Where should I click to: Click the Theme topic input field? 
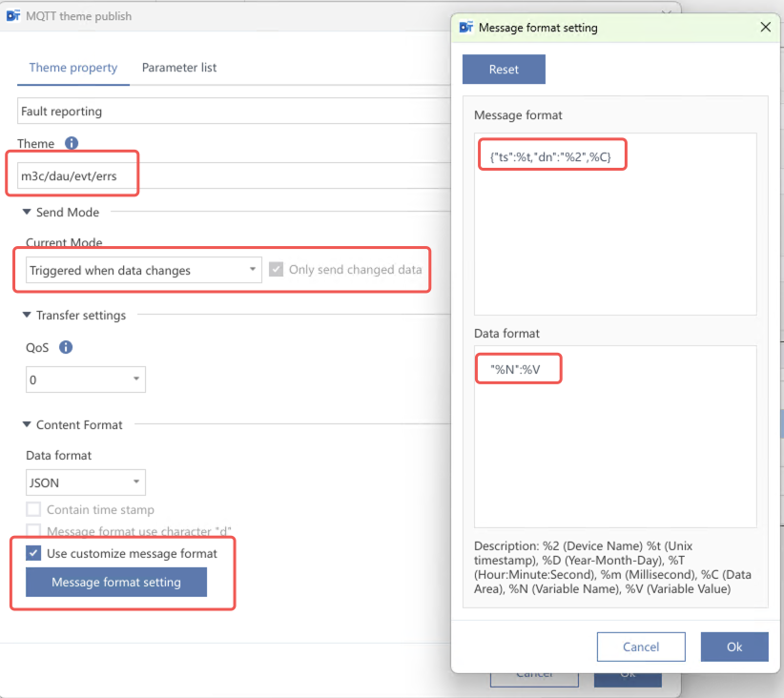tap(229, 176)
